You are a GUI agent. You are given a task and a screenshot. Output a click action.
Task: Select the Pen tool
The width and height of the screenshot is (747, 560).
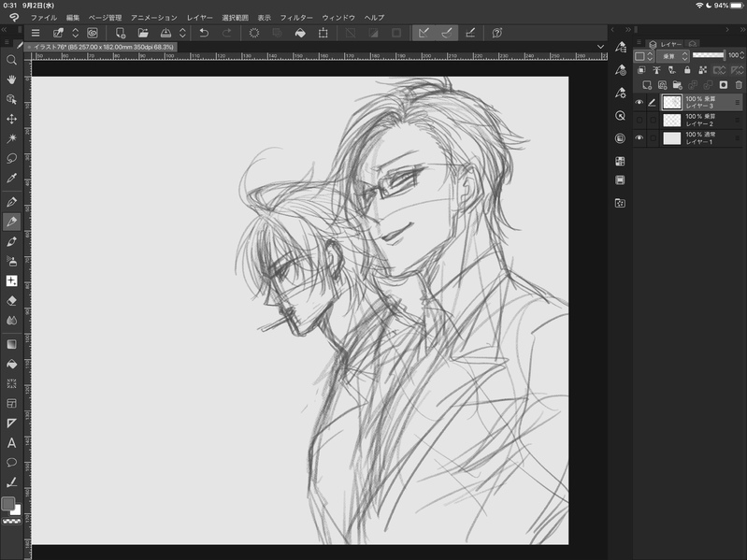click(11, 202)
